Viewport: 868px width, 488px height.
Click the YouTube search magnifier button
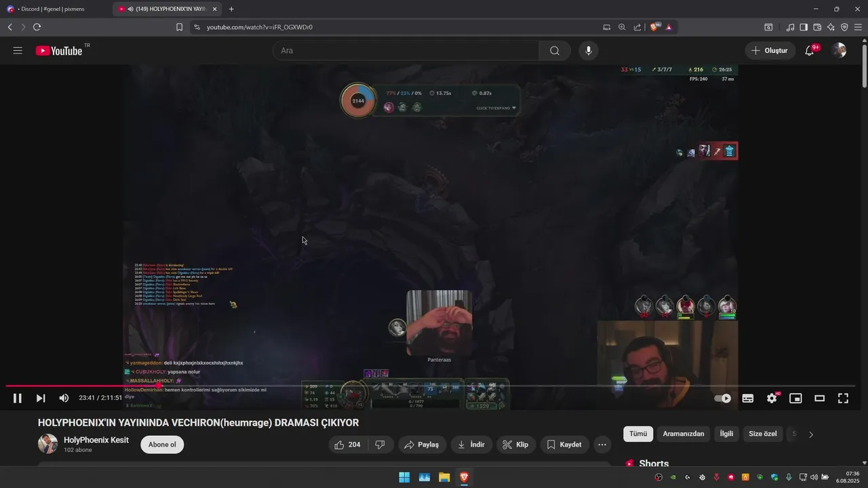pos(555,51)
